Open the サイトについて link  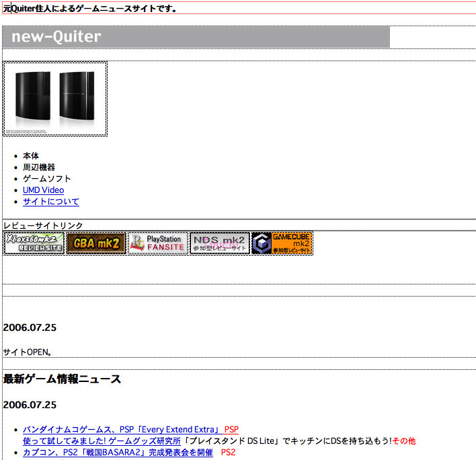[x=51, y=202]
